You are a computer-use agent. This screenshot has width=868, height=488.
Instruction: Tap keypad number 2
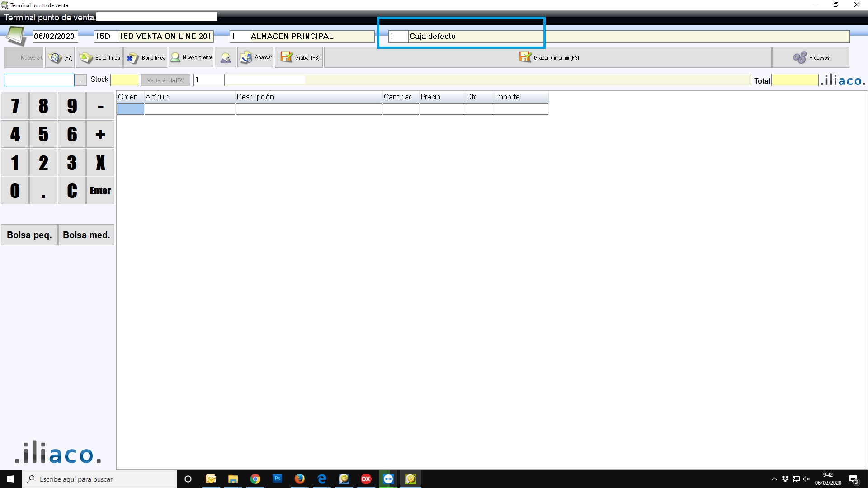43,163
